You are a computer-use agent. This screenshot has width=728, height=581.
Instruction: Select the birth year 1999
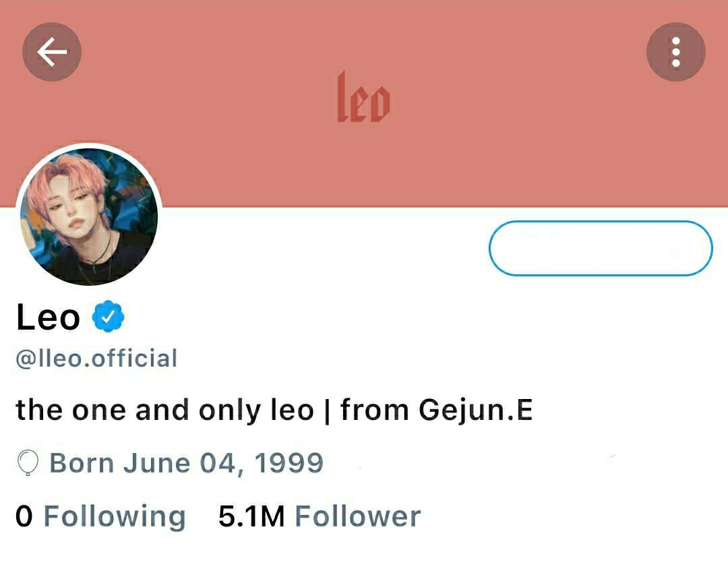click(289, 463)
